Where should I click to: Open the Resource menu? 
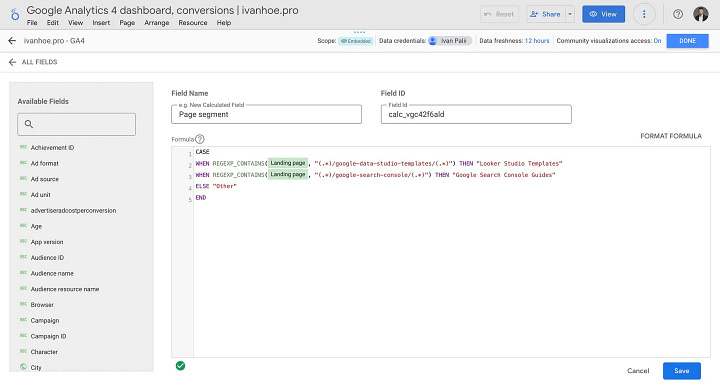(x=192, y=22)
